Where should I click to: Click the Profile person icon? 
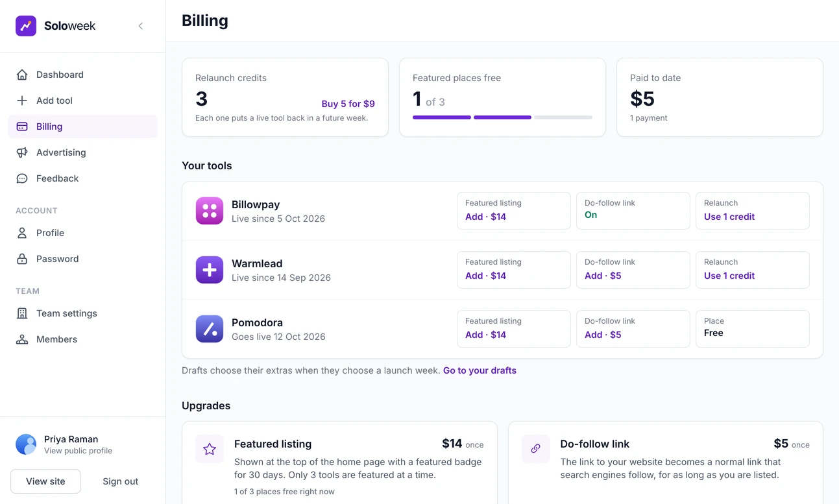click(22, 233)
